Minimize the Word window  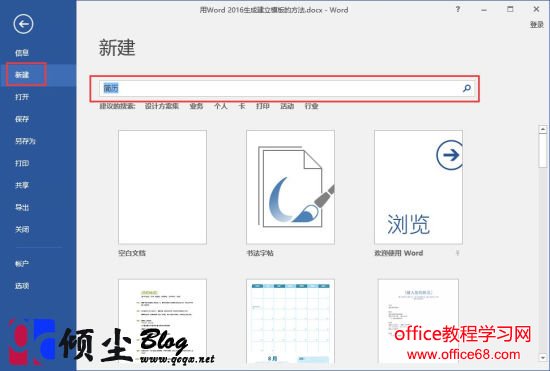click(x=484, y=10)
